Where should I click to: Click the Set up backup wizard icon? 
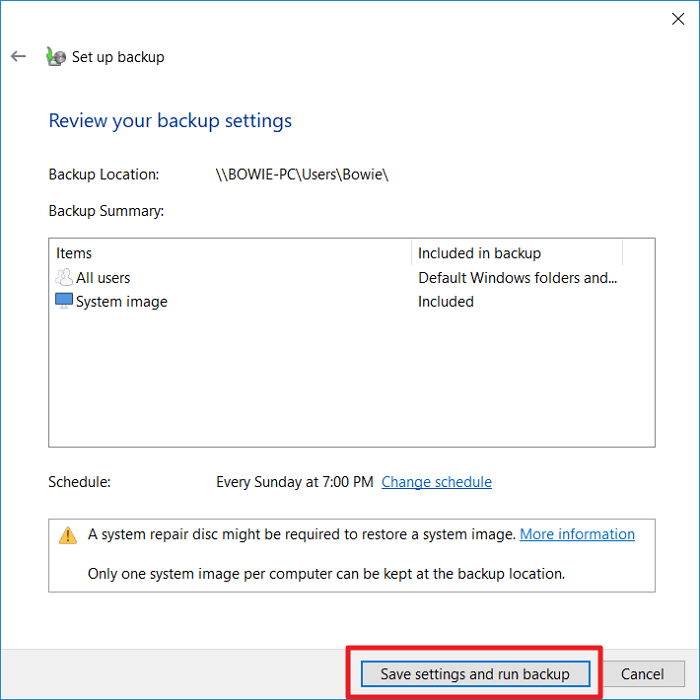(56, 56)
